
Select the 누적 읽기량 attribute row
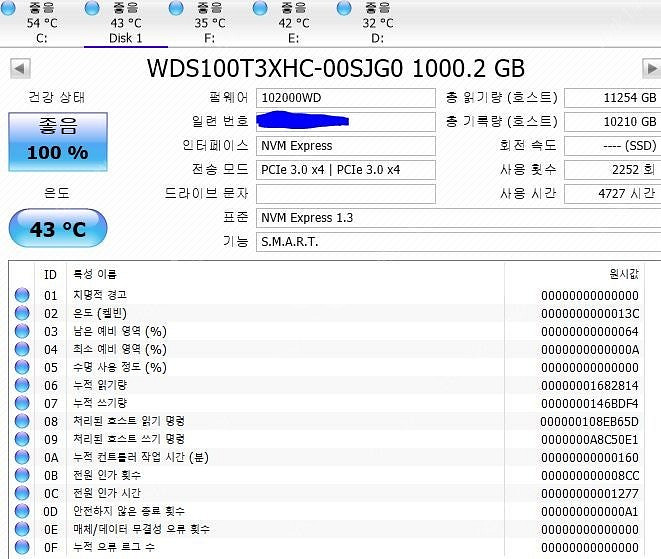coord(325,385)
